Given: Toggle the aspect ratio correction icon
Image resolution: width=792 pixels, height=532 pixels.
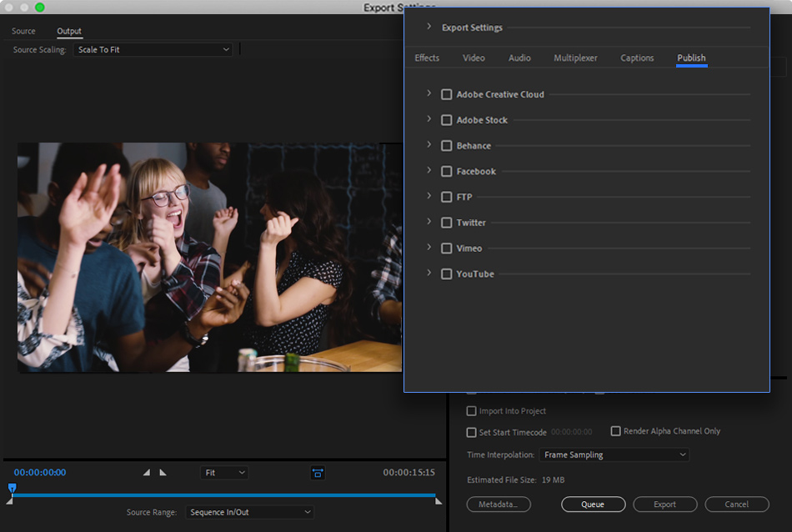Looking at the screenshot, I should pos(318,473).
